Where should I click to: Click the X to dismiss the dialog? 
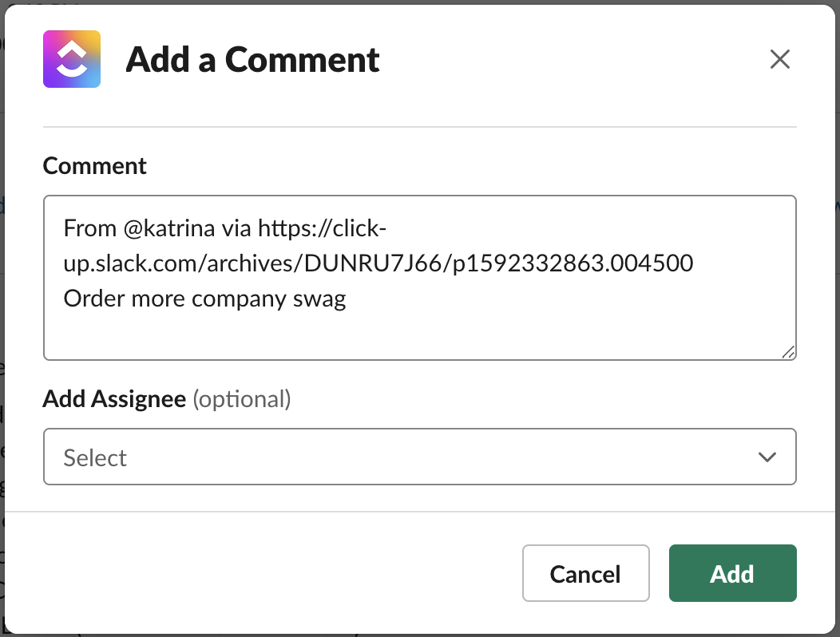click(779, 59)
